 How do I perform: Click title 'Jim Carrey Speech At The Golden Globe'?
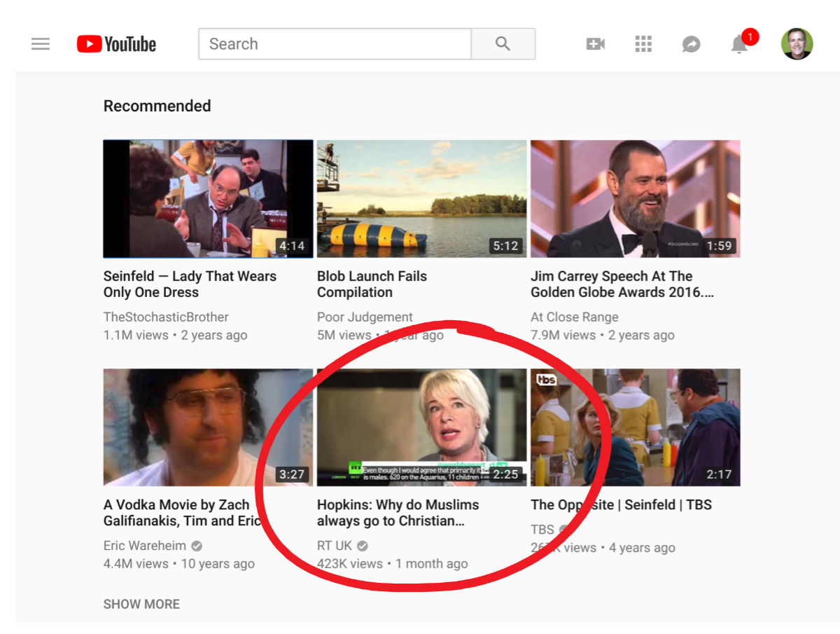(622, 284)
